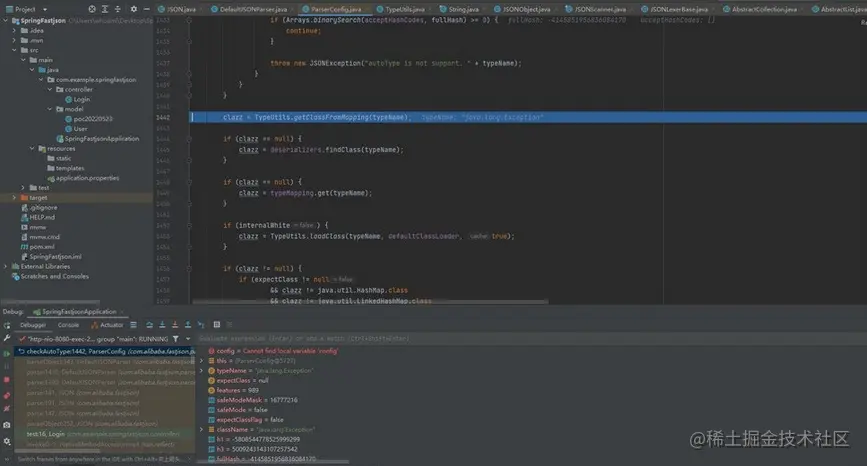
Task: Open the thread selector dropdown arrow
Action: tap(188, 339)
